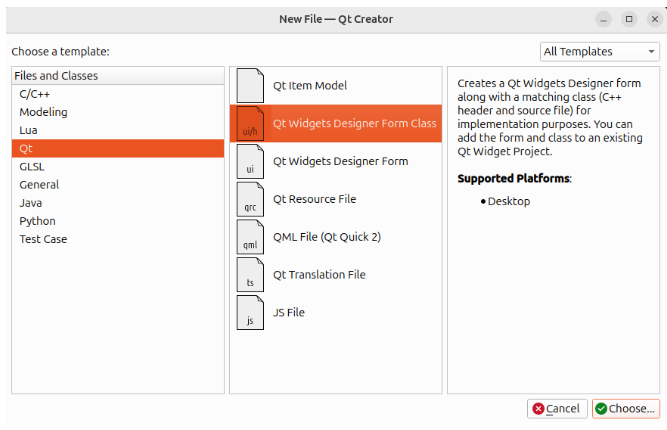Select Python category
This screenshot has height=430, width=667.
click(118, 221)
